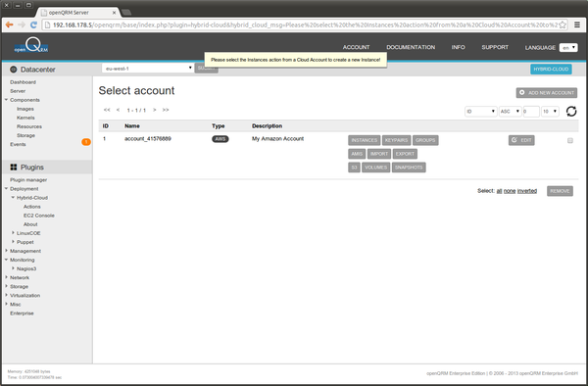Refresh the account table with the circular arrows icon
The height and width of the screenshot is (386, 588).
[x=571, y=112]
